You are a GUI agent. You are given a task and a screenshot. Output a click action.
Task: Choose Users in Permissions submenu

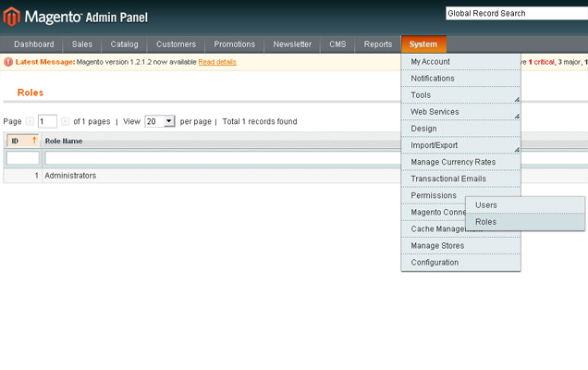[x=525, y=205]
